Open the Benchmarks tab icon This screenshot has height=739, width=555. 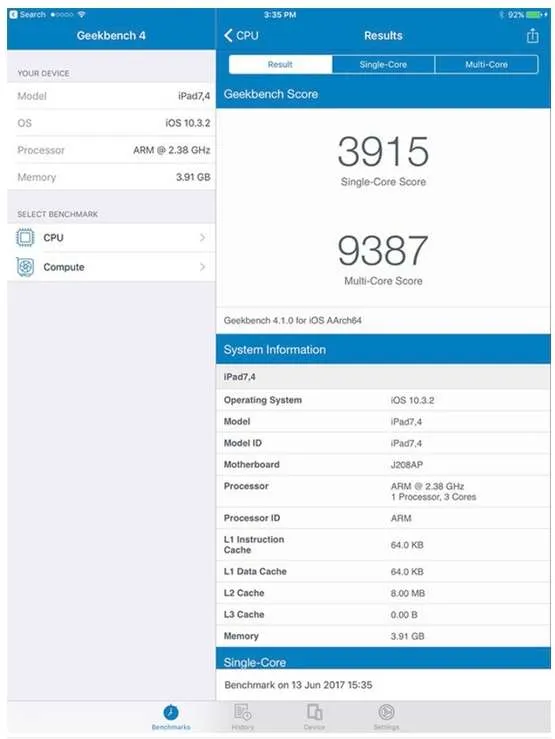[171, 712]
